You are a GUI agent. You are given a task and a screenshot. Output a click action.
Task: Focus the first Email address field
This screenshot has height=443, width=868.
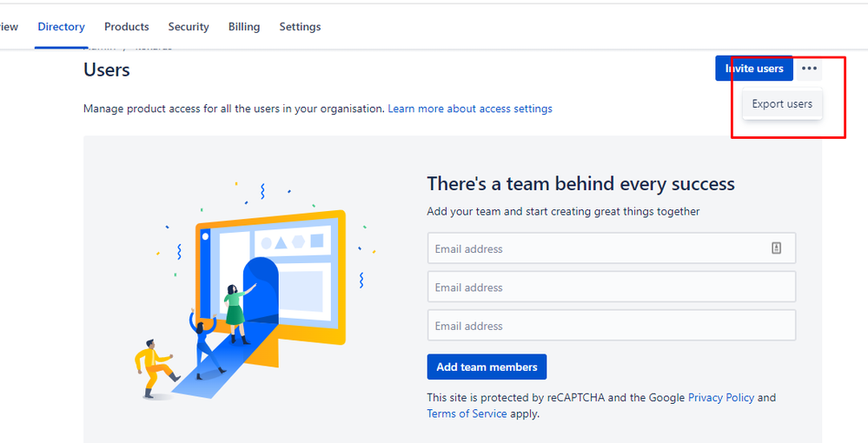click(611, 248)
